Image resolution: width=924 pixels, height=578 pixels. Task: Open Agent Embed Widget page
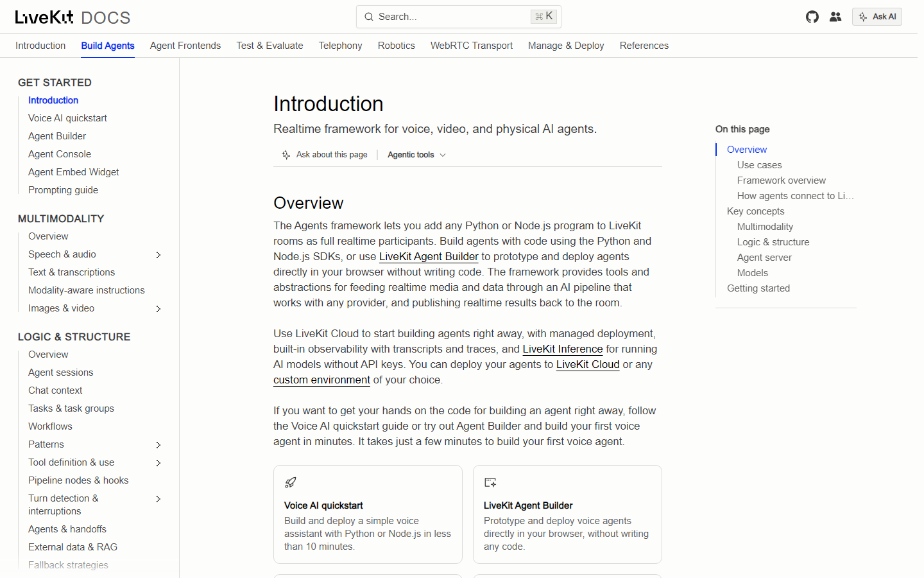74,172
